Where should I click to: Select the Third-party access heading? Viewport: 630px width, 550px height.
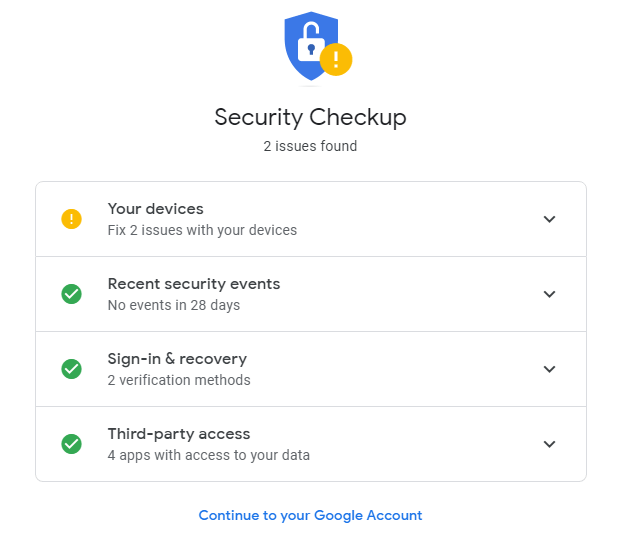click(178, 434)
